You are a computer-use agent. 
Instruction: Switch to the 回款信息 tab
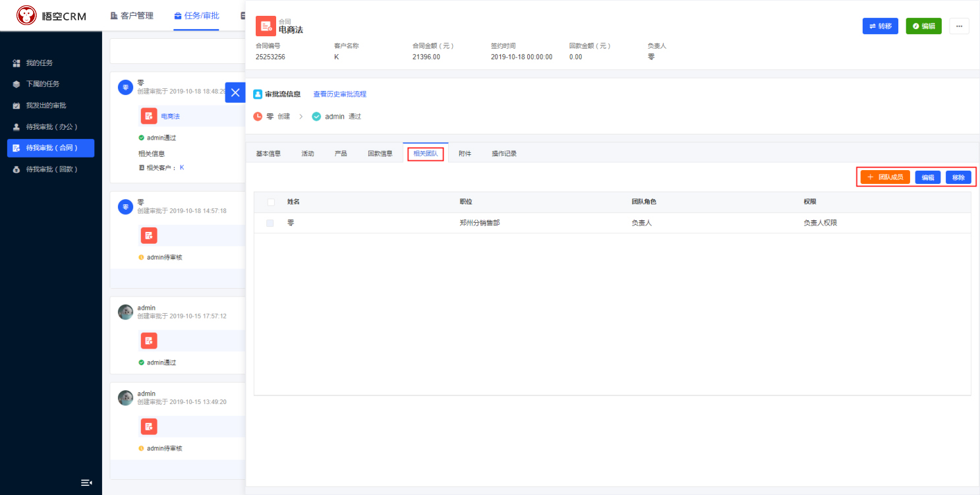click(380, 154)
